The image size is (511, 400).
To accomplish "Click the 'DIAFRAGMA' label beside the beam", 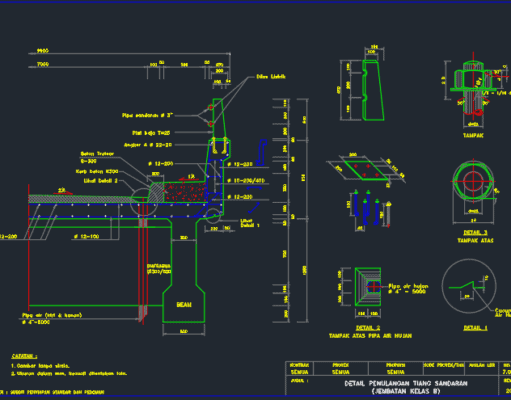I will (159, 266).
